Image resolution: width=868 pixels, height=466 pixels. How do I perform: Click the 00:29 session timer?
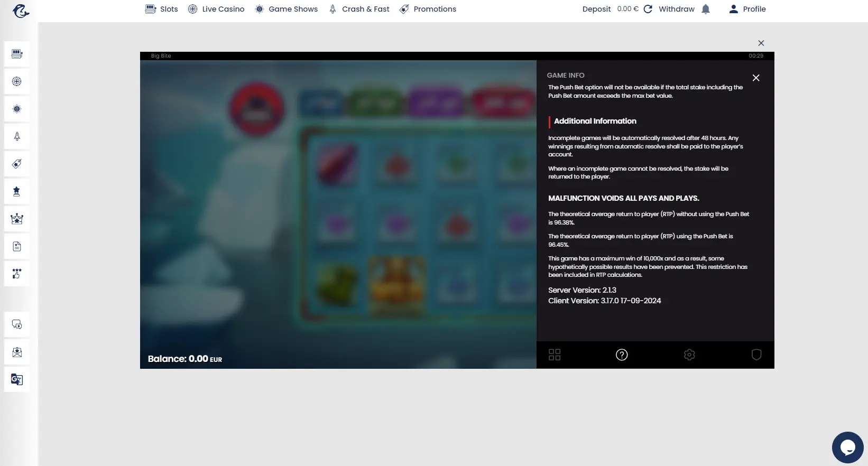pos(756,55)
